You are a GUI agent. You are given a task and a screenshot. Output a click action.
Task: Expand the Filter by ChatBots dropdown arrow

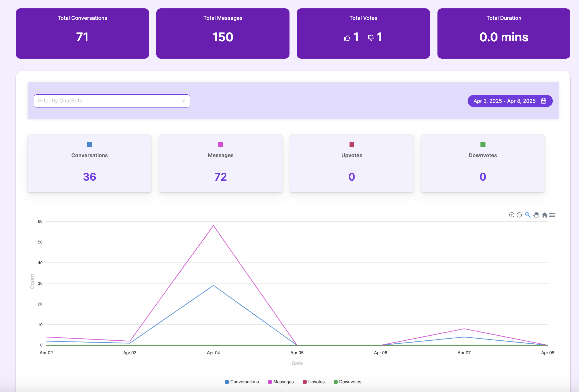[183, 101]
